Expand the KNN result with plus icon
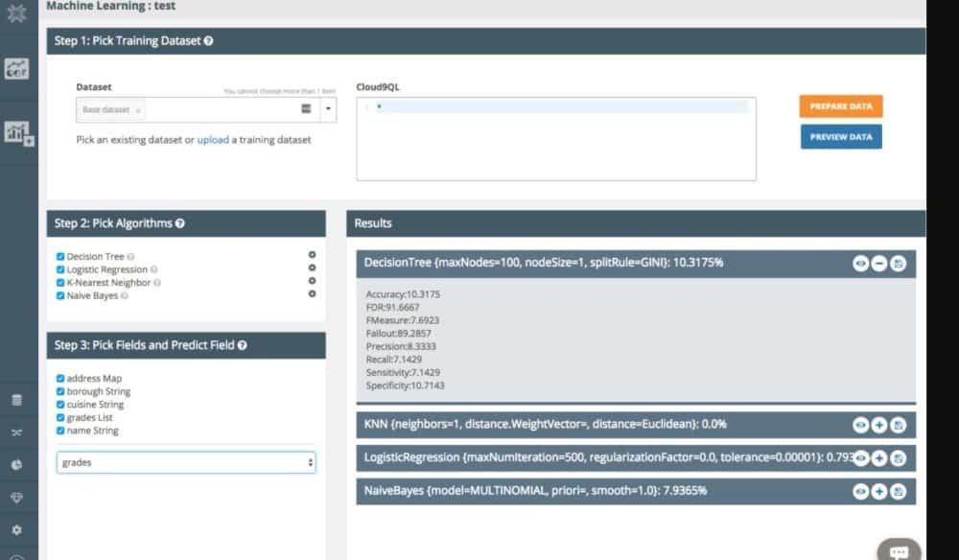 (878, 425)
